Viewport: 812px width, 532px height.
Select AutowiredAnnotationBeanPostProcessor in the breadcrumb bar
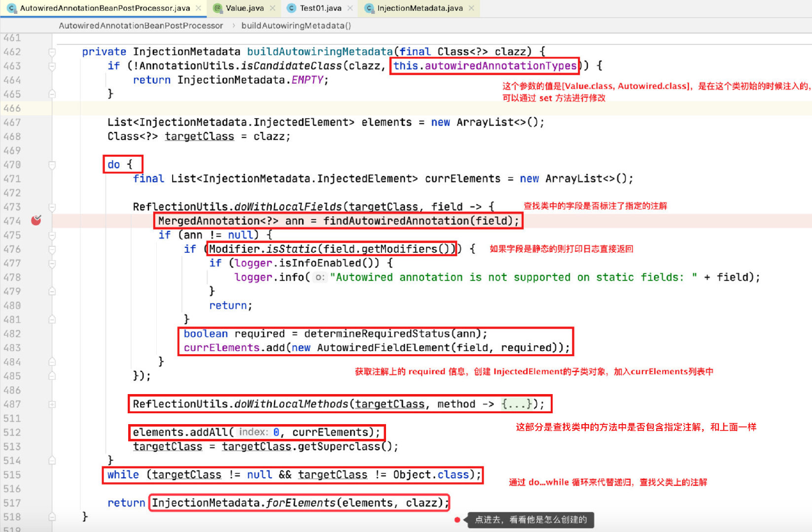pos(141,26)
